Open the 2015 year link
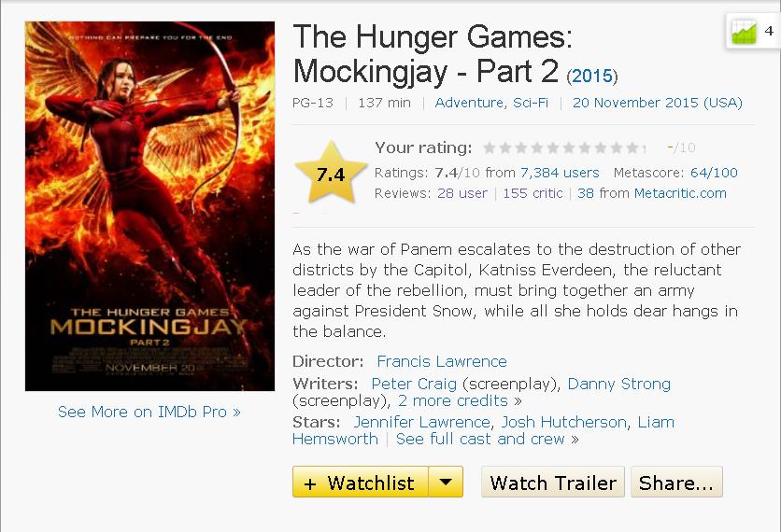Viewport: 781px width, 532px height. [x=591, y=77]
